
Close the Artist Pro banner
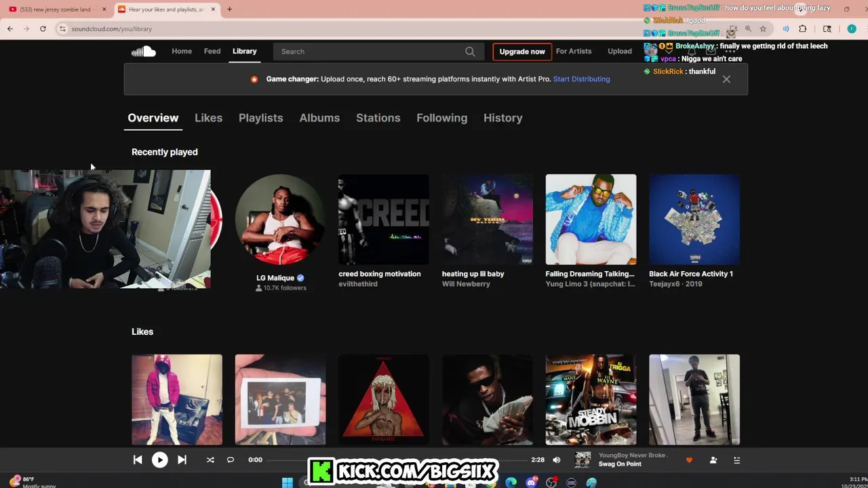click(726, 79)
